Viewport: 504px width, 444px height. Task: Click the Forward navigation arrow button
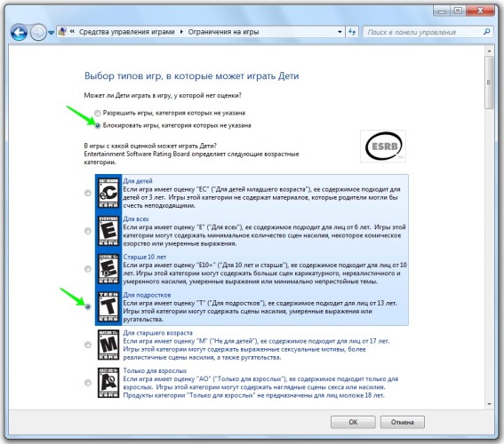tap(38, 33)
